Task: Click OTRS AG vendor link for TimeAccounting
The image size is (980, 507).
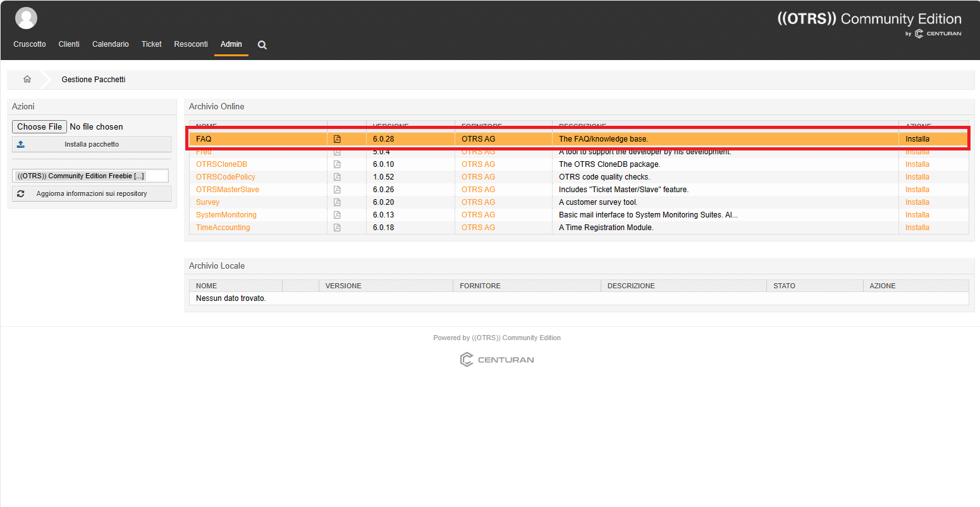Action: [x=478, y=228]
